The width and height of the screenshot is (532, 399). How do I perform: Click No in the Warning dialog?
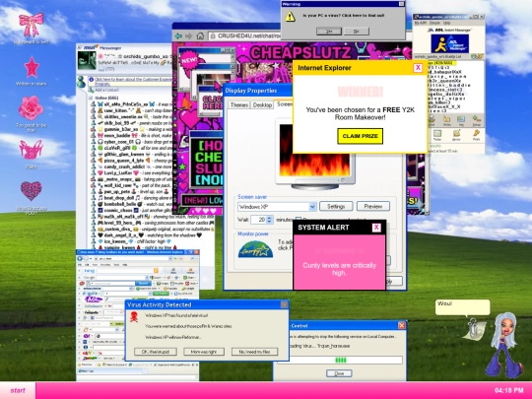pyautogui.click(x=357, y=32)
